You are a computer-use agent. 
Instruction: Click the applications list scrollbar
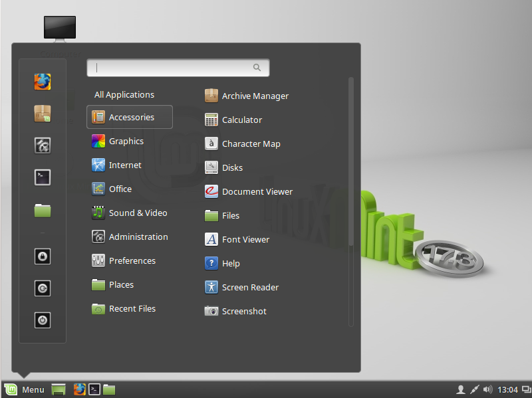tap(351, 202)
